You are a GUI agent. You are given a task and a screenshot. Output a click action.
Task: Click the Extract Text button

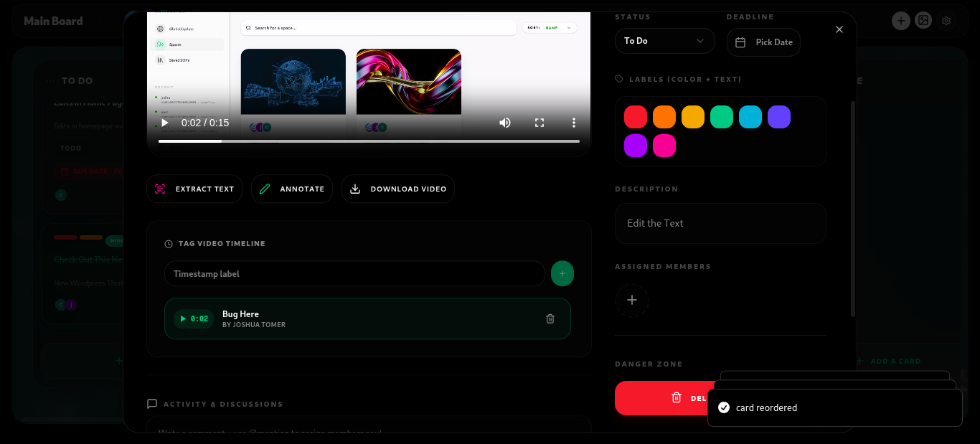click(194, 189)
